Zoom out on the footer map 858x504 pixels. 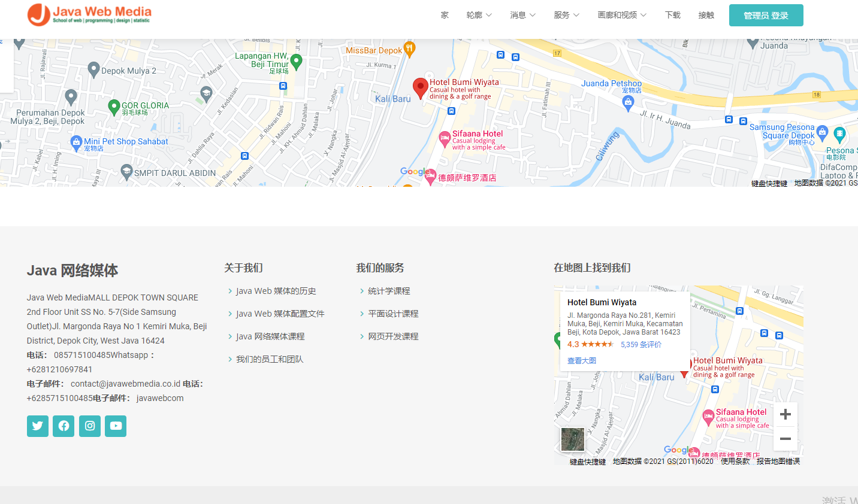point(786,439)
